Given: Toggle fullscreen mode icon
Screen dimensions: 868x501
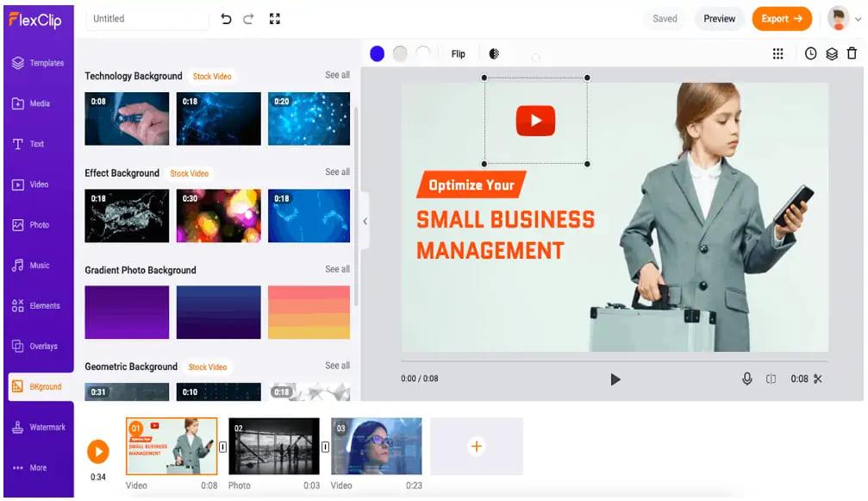Looking at the screenshot, I should coord(275,19).
